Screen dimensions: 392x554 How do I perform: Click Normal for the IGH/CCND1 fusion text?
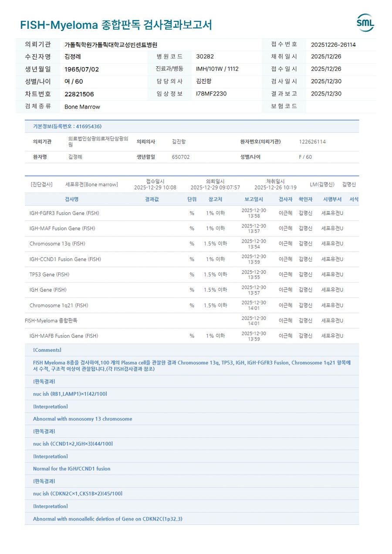71,469
